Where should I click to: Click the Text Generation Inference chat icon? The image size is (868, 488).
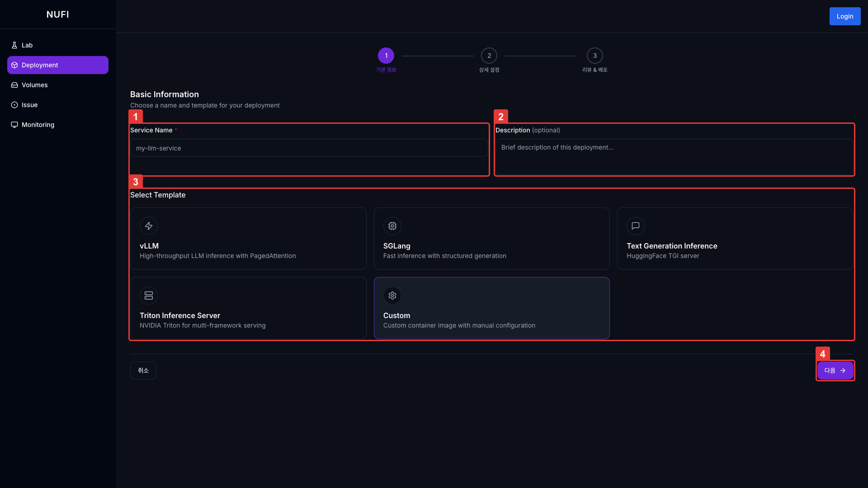click(635, 226)
